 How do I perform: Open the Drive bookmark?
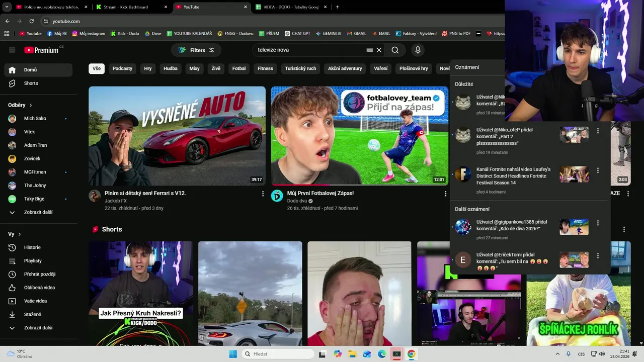(x=153, y=34)
